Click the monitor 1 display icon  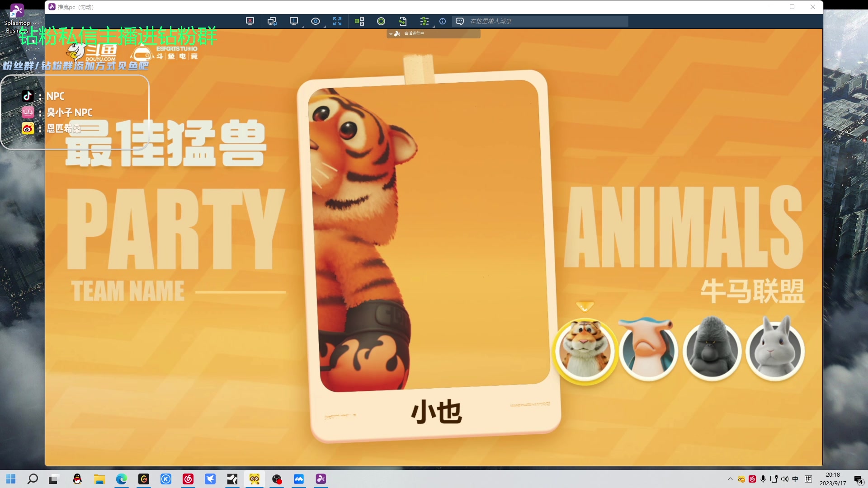tap(294, 20)
